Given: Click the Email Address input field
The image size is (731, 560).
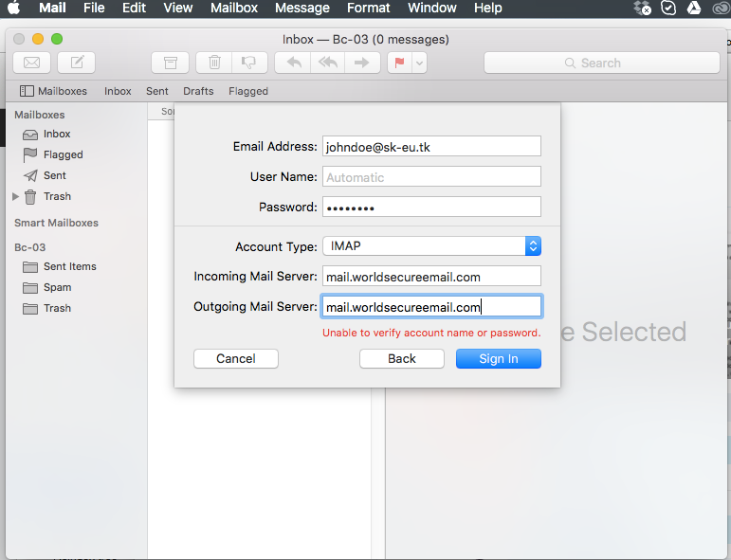Looking at the screenshot, I should (431, 146).
